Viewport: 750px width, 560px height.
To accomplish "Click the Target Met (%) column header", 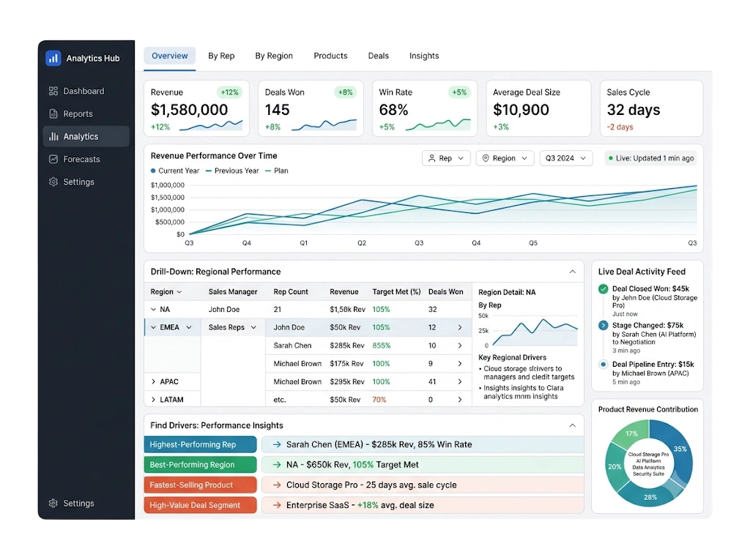I will point(396,292).
